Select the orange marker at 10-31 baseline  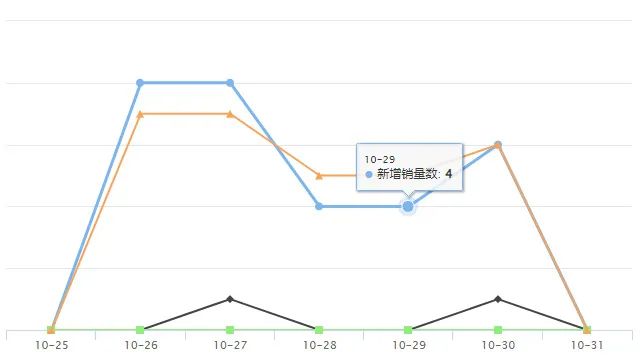tap(587, 330)
